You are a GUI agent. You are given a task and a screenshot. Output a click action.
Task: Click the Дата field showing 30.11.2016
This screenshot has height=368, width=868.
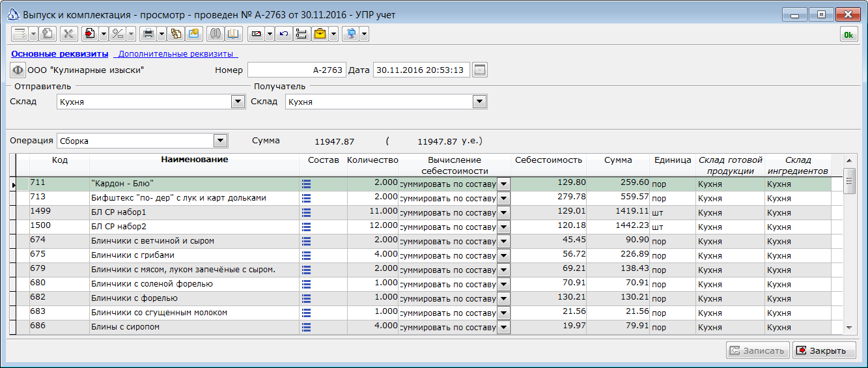click(421, 70)
